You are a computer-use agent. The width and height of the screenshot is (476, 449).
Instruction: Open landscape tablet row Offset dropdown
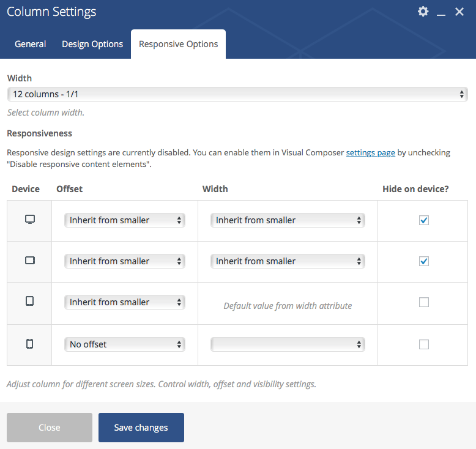pyautogui.click(x=124, y=261)
